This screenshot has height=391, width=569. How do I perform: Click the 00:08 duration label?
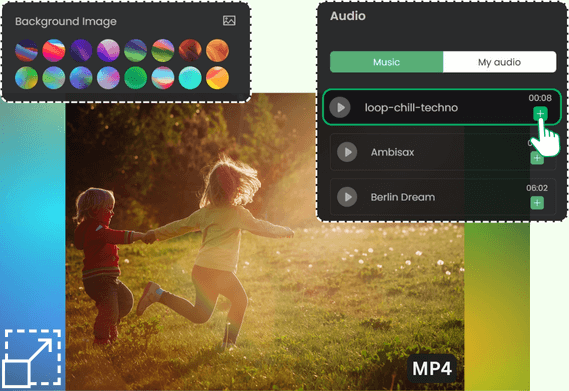coord(540,98)
